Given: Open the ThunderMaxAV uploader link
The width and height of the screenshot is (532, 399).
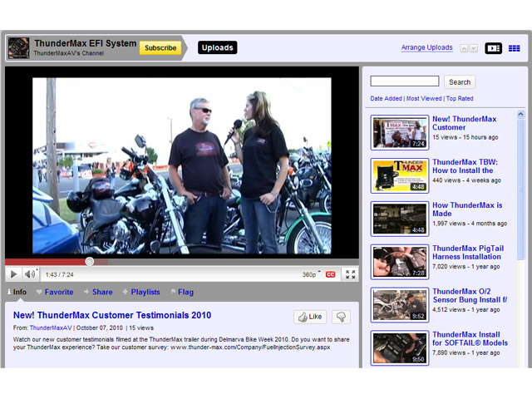Looking at the screenshot, I should 51,328.
